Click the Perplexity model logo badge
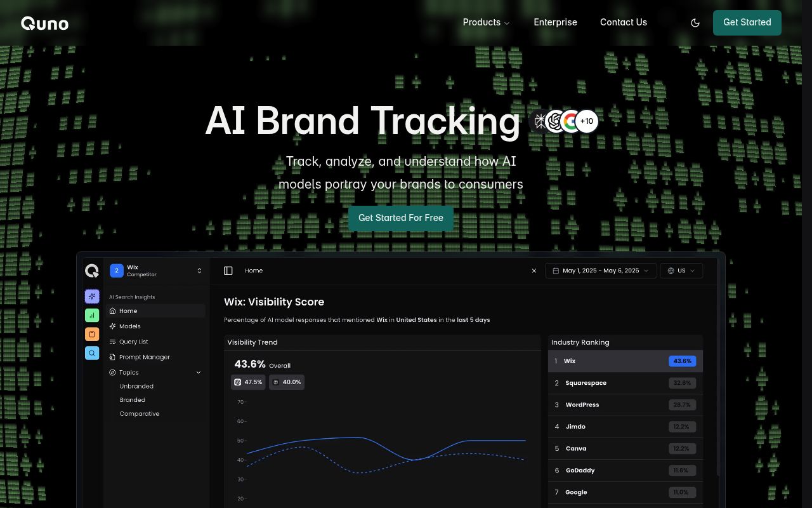This screenshot has height=508, width=812. pyautogui.click(x=540, y=121)
